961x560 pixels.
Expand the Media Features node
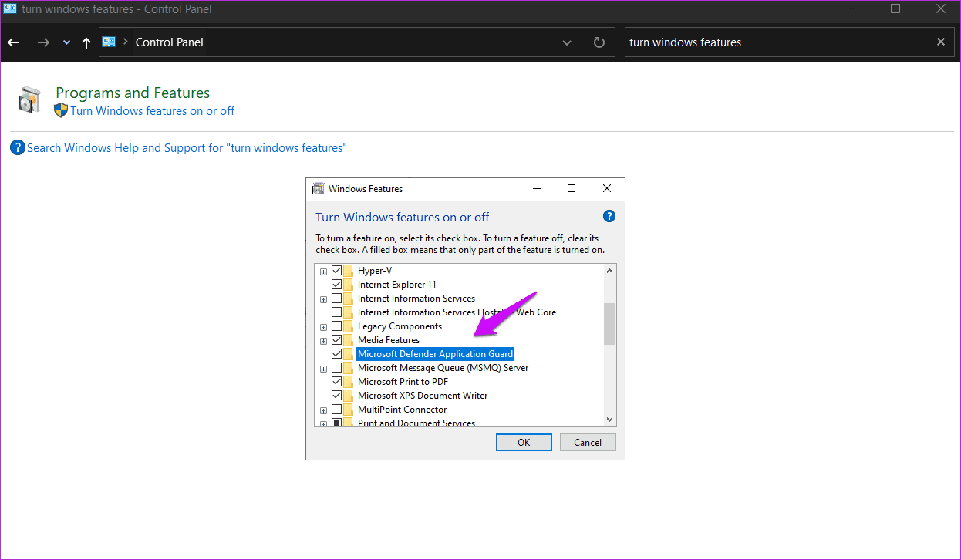click(324, 341)
